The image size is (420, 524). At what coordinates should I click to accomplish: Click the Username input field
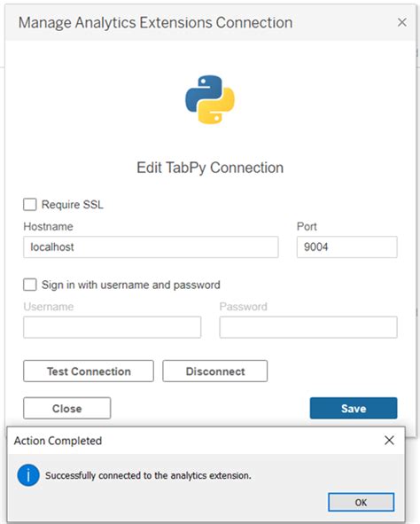113,327
